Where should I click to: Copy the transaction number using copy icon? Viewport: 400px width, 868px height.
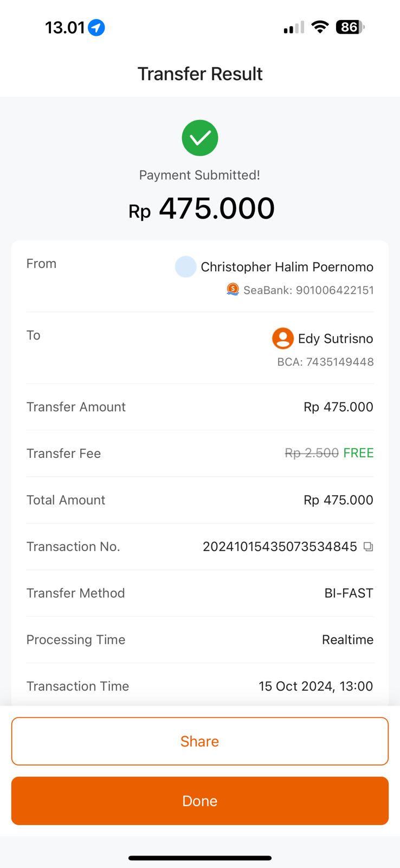[369, 547]
